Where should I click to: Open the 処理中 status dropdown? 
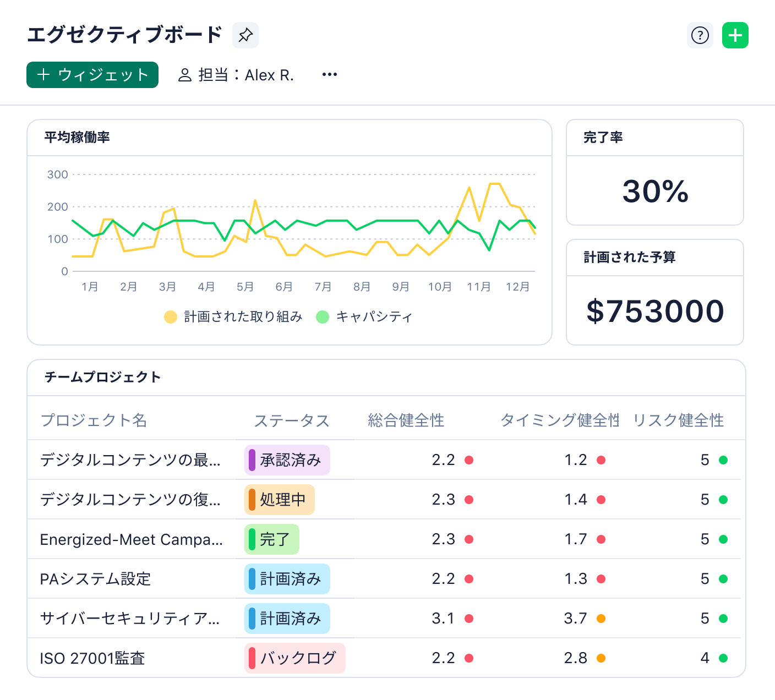[279, 500]
